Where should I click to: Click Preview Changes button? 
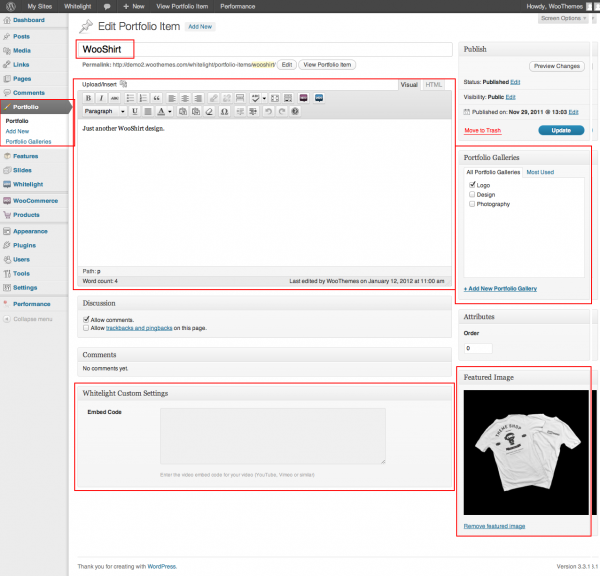point(557,66)
